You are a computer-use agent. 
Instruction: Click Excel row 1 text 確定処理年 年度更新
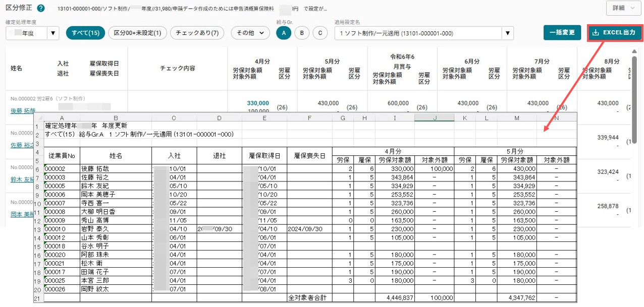86,125
